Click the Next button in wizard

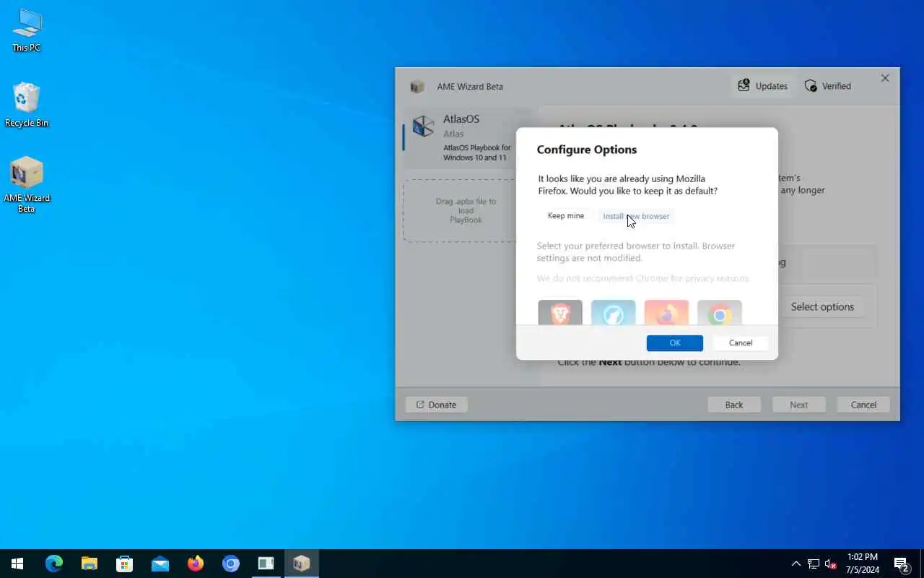pos(798,405)
